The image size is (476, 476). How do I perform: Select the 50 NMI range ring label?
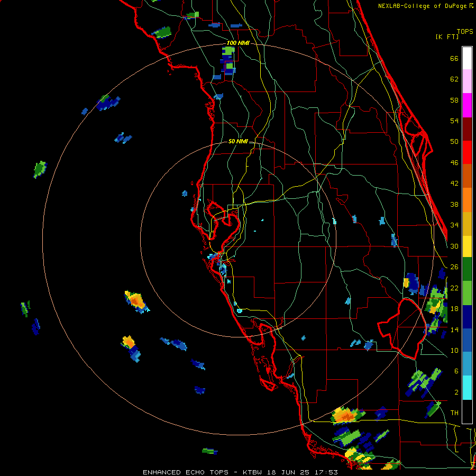[238, 141]
